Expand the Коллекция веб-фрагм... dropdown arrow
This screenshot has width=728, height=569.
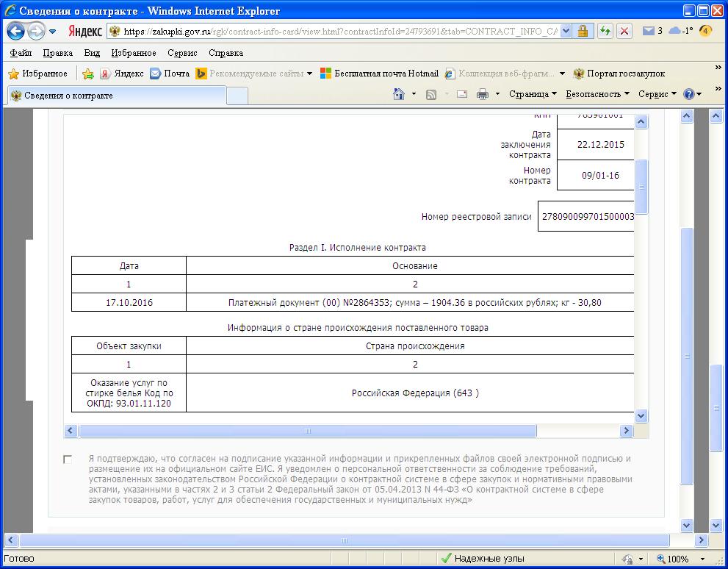point(562,74)
